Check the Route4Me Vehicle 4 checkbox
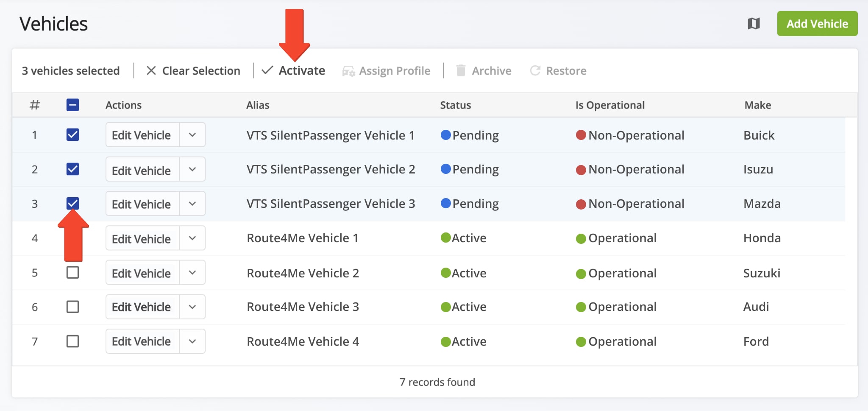Screen dimensions: 868x411 73,341
